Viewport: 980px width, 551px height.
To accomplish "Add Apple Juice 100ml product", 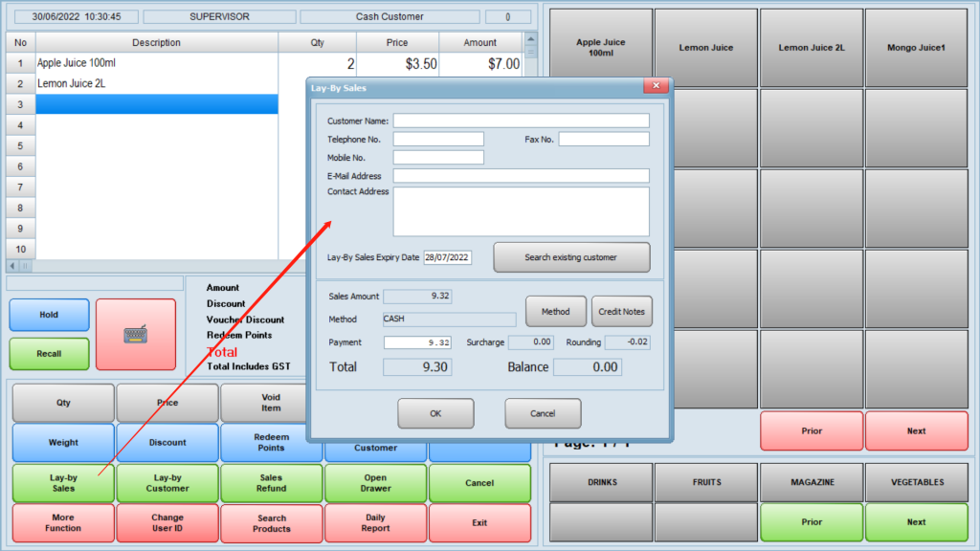I will (x=601, y=47).
